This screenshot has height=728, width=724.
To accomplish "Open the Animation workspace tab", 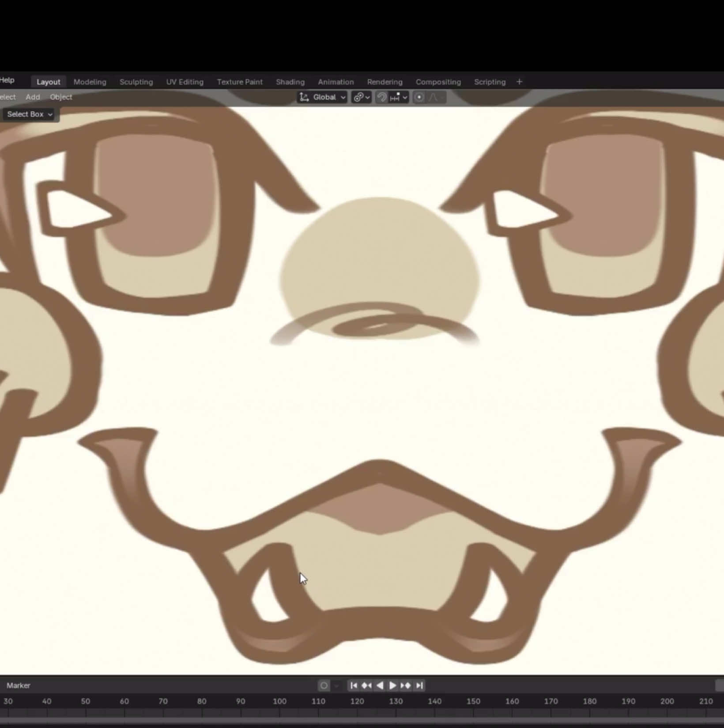I will click(336, 82).
